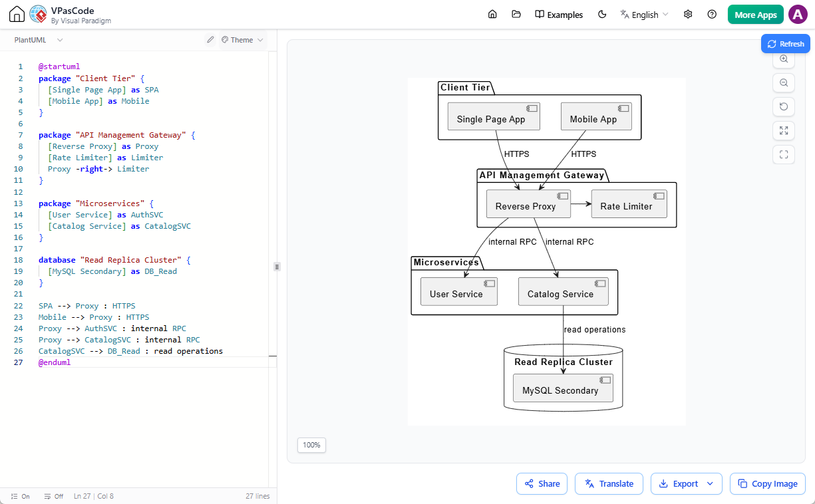Click the Refresh button
Image resolution: width=815 pixels, height=504 pixels.
point(785,44)
